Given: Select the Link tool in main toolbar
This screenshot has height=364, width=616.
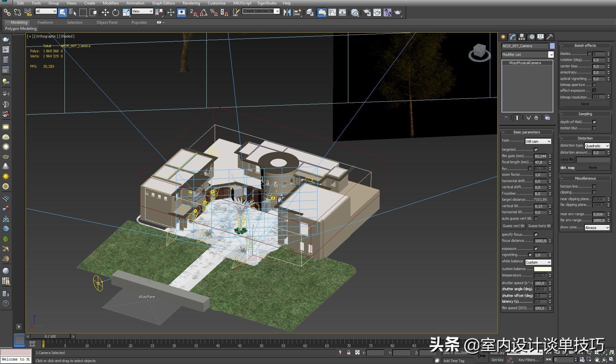Looking at the screenshot, I should [x=7, y=13].
